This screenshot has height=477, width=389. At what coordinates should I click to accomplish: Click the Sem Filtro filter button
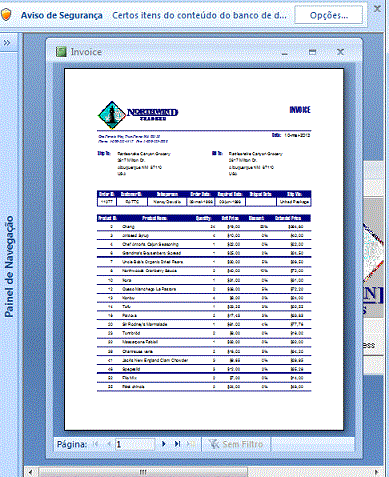point(236,444)
